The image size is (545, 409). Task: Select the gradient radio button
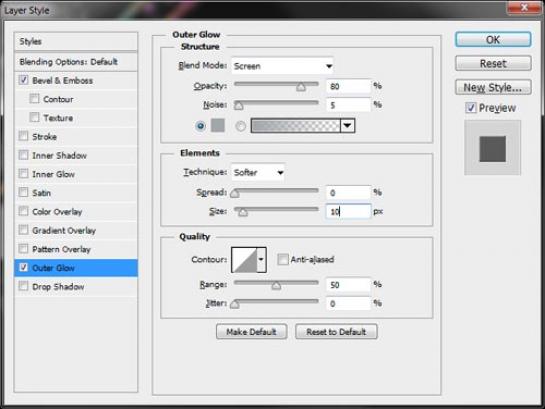point(241,126)
